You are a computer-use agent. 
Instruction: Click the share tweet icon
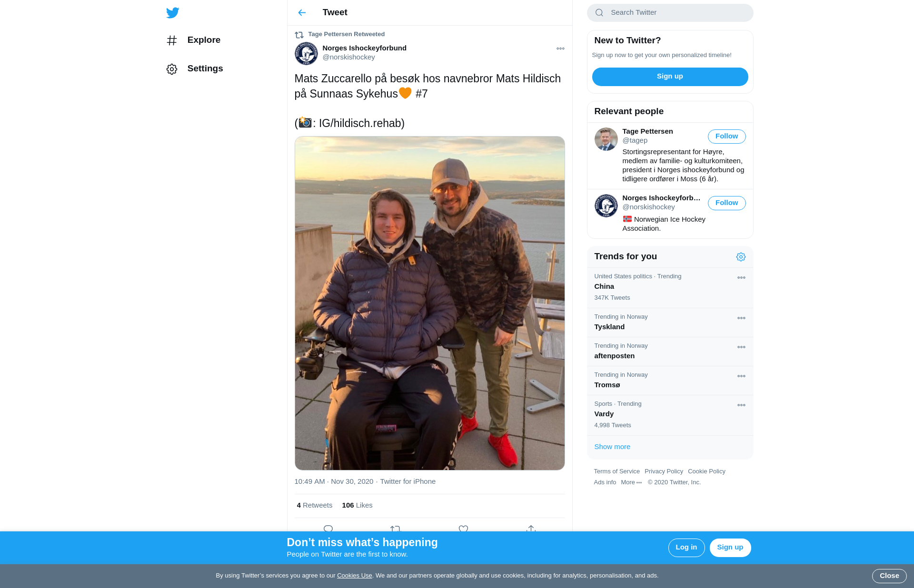[x=531, y=529]
